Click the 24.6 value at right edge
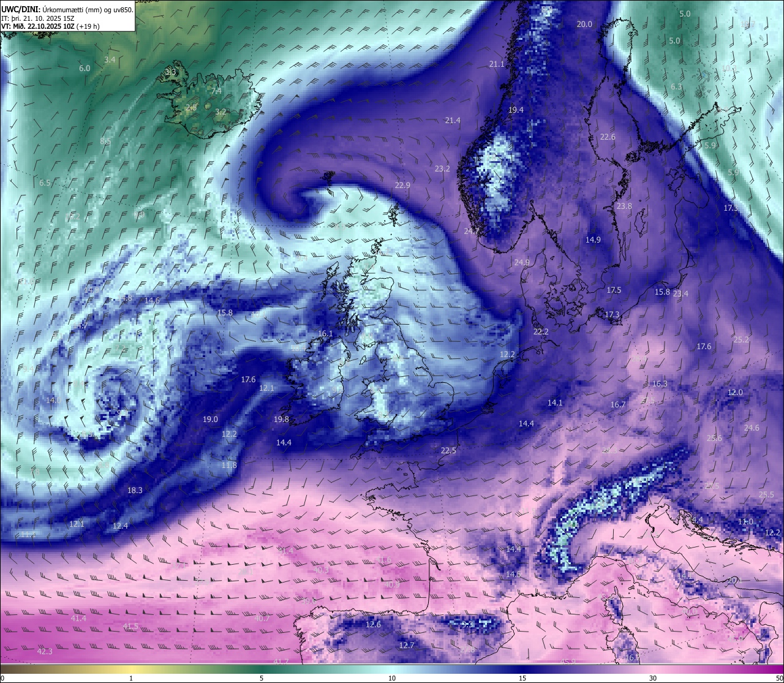Screen dimensions: 784x683 752,428
